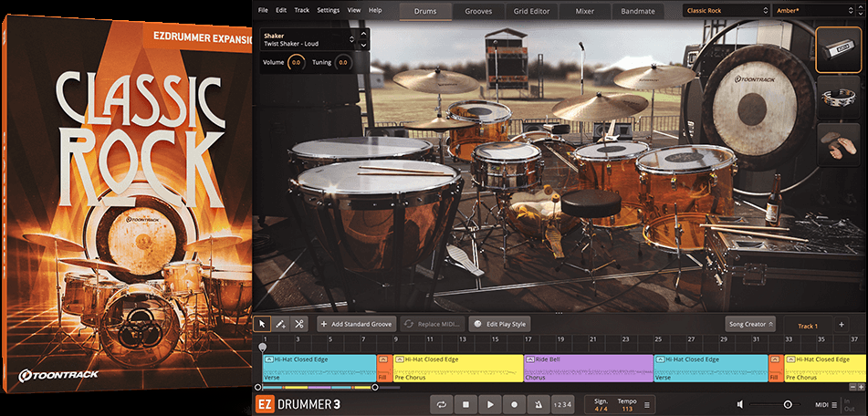Click the record button
This screenshot has width=868, height=416.
(x=514, y=405)
